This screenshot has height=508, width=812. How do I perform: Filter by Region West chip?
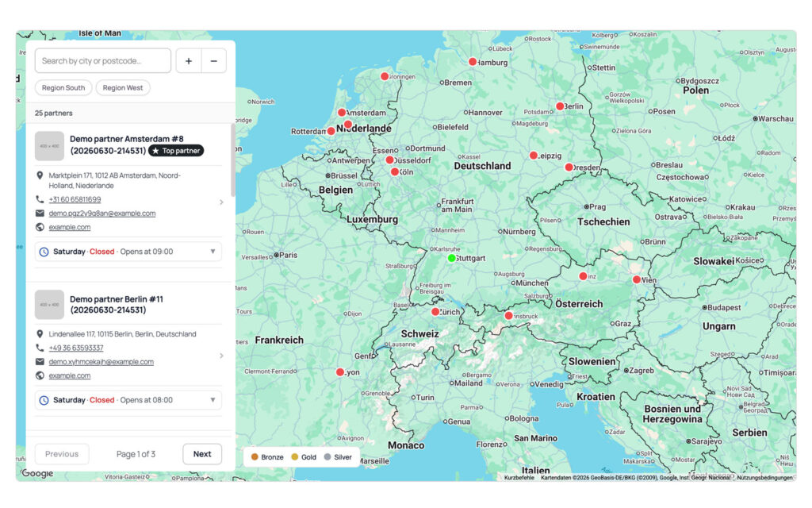click(x=123, y=87)
